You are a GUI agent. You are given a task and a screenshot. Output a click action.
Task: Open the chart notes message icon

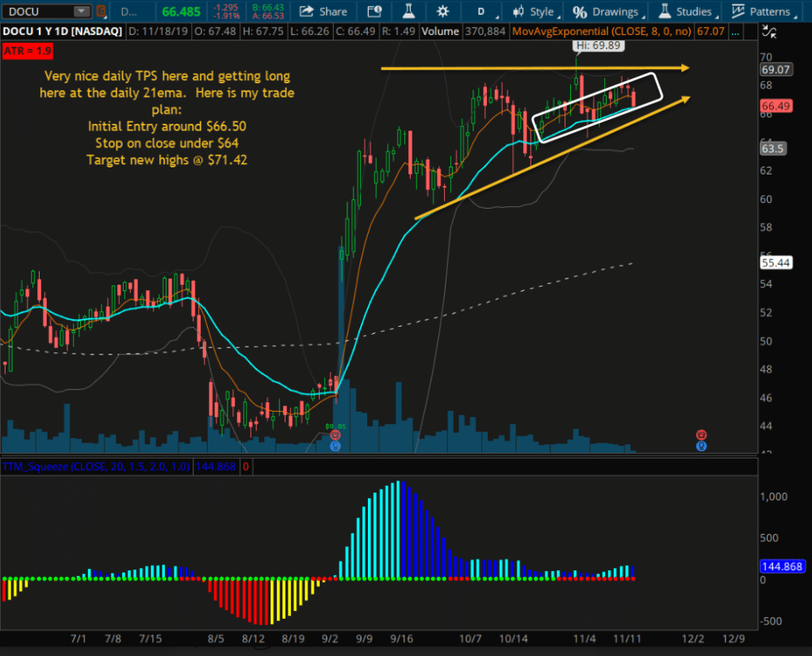coord(374,11)
